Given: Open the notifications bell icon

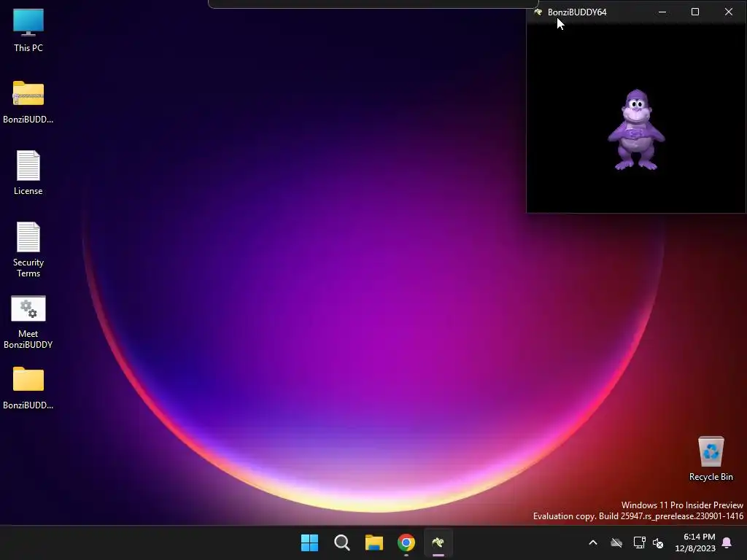Looking at the screenshot, I should 727,542.
